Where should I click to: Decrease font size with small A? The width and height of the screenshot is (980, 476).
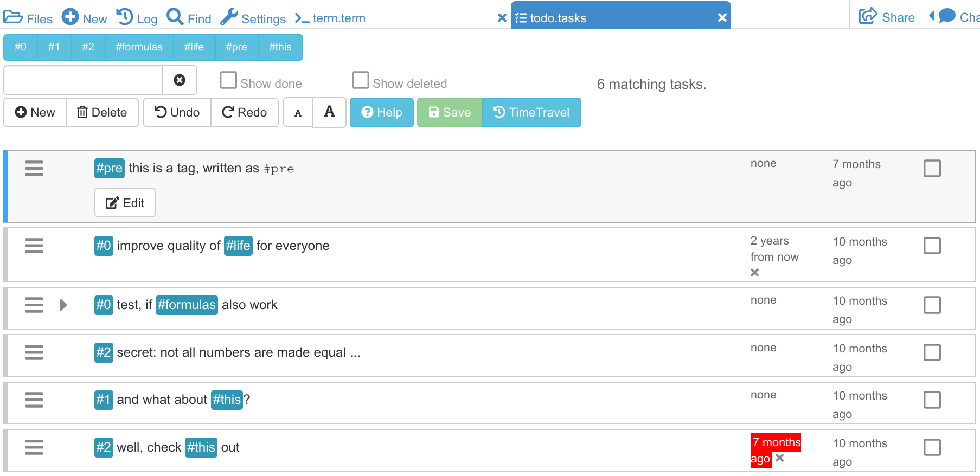[298, 113]
